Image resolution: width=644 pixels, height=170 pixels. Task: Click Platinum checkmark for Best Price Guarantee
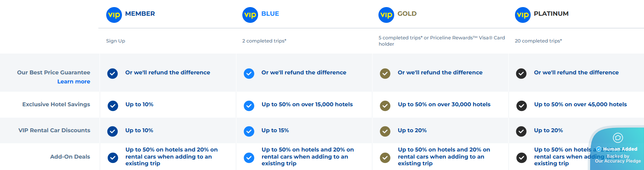[x=521, y=74]
